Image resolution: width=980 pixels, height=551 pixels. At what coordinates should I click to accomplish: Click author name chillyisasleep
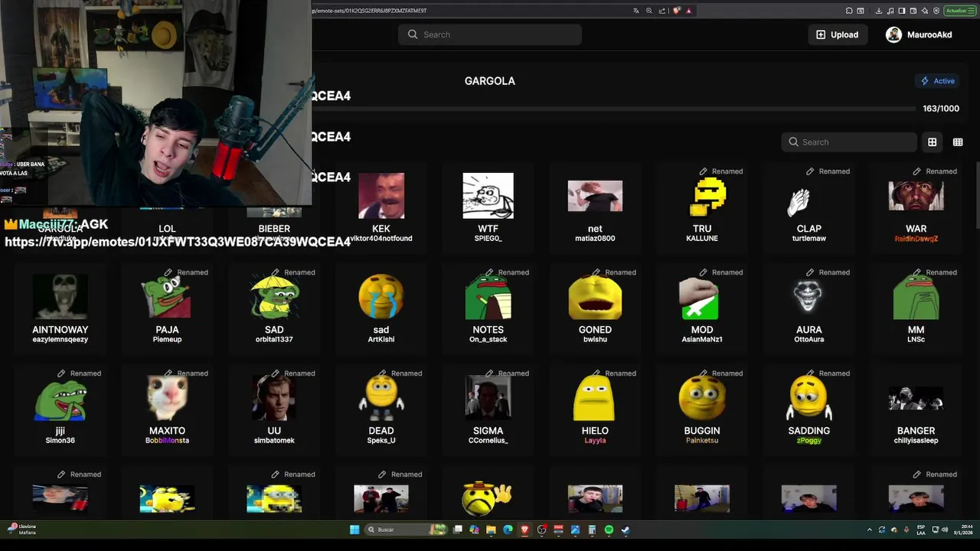pyautogui.click(x=916, y=441)
